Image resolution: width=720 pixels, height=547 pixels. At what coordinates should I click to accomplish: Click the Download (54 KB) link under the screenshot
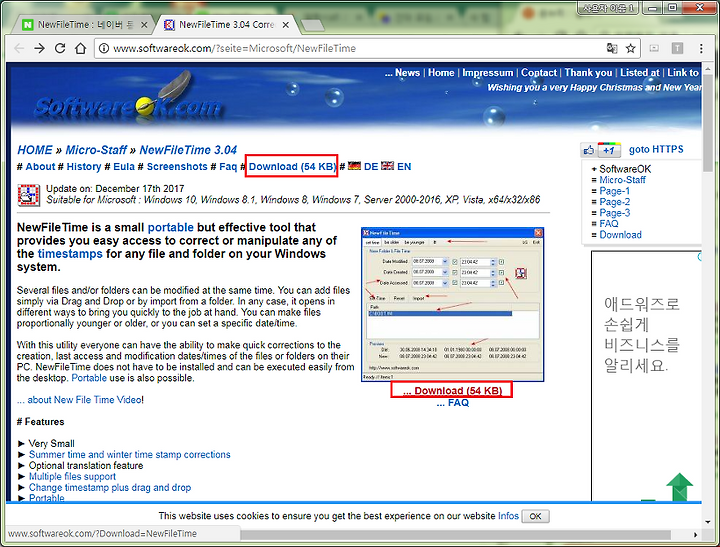click(x=452, y=391)
